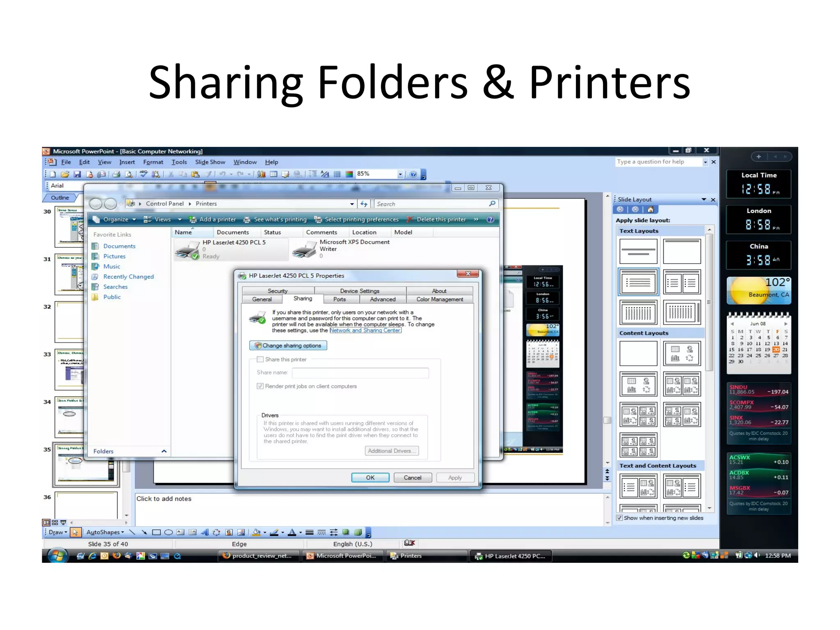Expand the Printers address bar dropdown arrow
The image size is (840, 630).
(352, 204)
